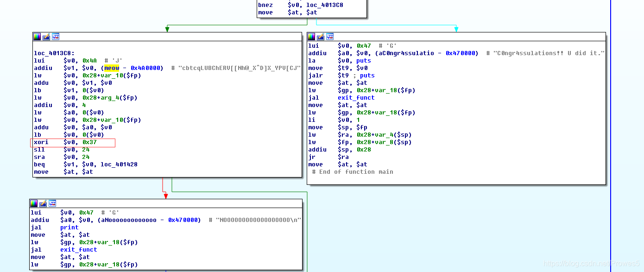Select the move $sp, $fp line
This screenshot has width=644, height=272.
(338, 127)
